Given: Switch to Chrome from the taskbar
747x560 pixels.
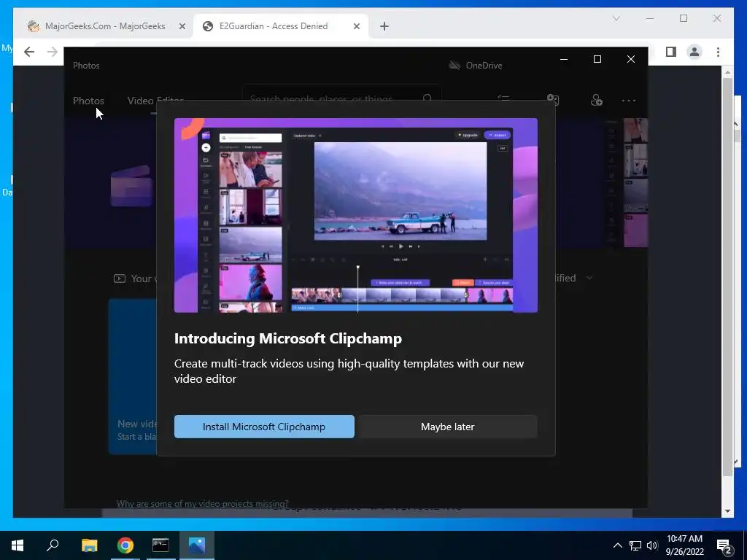Looking at the screenshot, I should pyautogui.click(x=125, y=545).
